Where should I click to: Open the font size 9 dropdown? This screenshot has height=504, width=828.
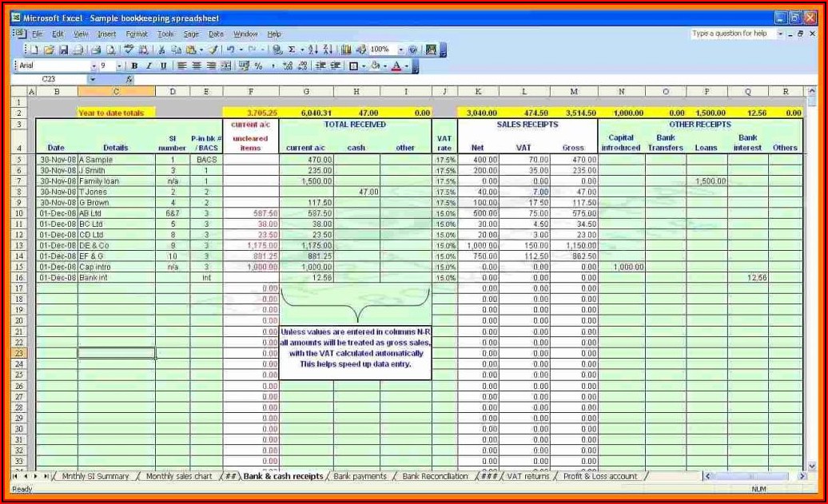(x=119, y=66)
